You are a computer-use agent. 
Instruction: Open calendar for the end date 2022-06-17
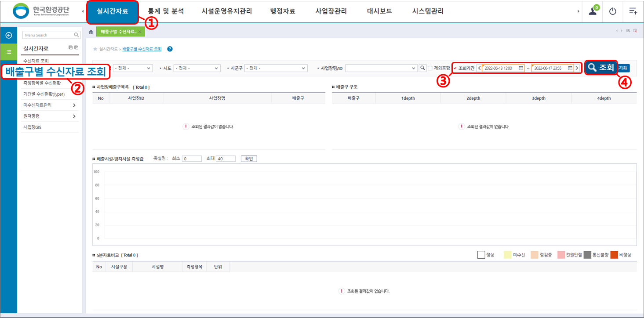570,68
